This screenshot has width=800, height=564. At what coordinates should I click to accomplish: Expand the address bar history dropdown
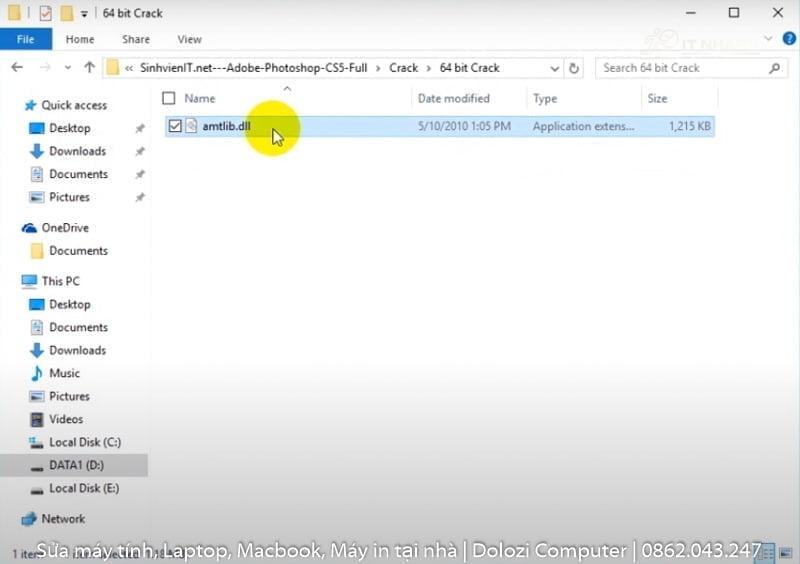[x=555, y=68]
